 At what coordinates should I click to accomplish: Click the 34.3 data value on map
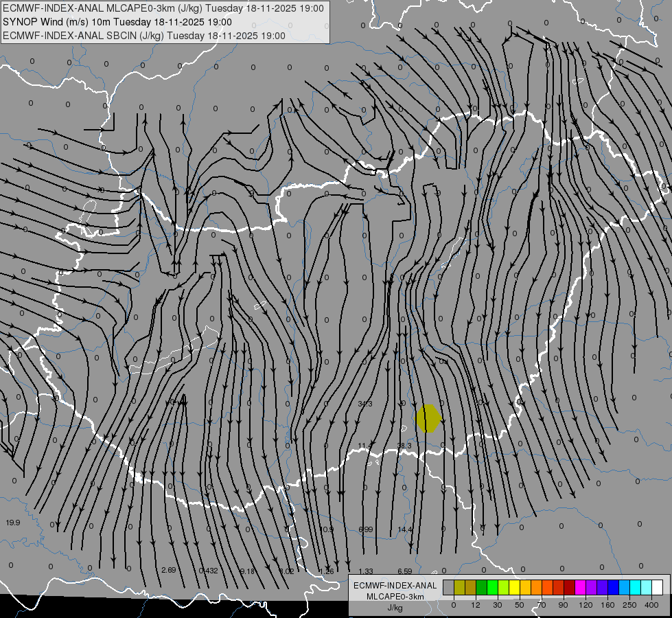(x=365, y=404)
